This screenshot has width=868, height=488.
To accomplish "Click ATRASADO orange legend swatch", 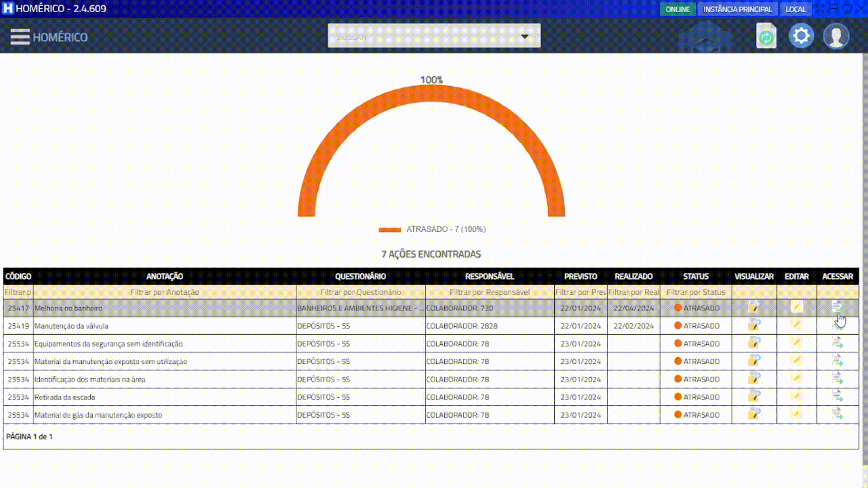I will (390, 230).
